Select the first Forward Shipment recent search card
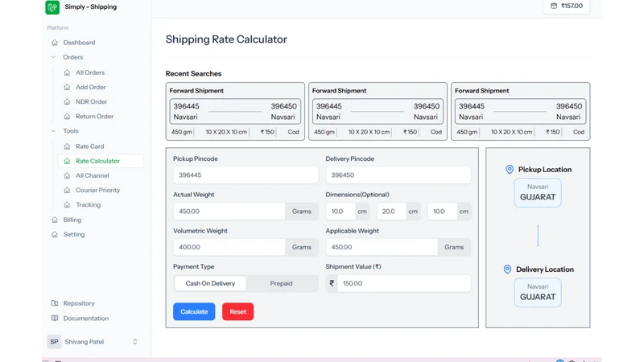 pos(235,111)
